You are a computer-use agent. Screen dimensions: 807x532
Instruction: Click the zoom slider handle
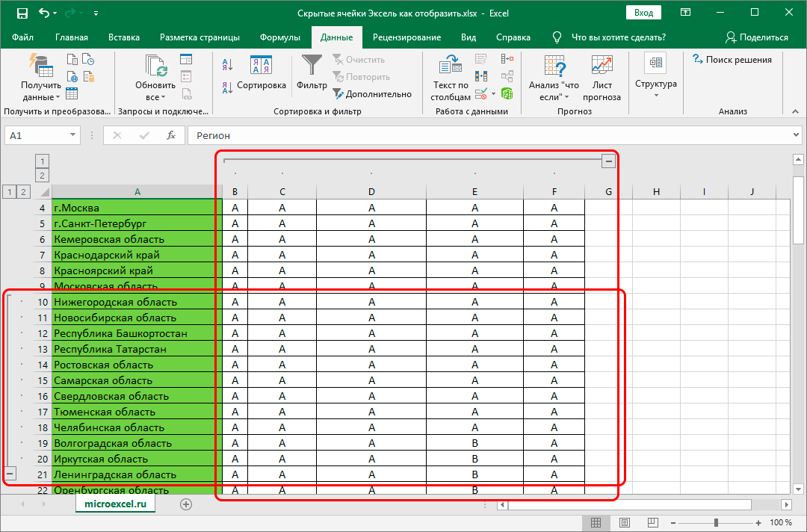[x=716, y=523]
